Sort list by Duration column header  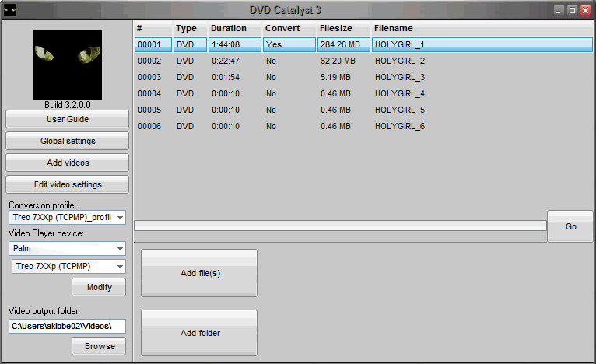coord(228,28)
